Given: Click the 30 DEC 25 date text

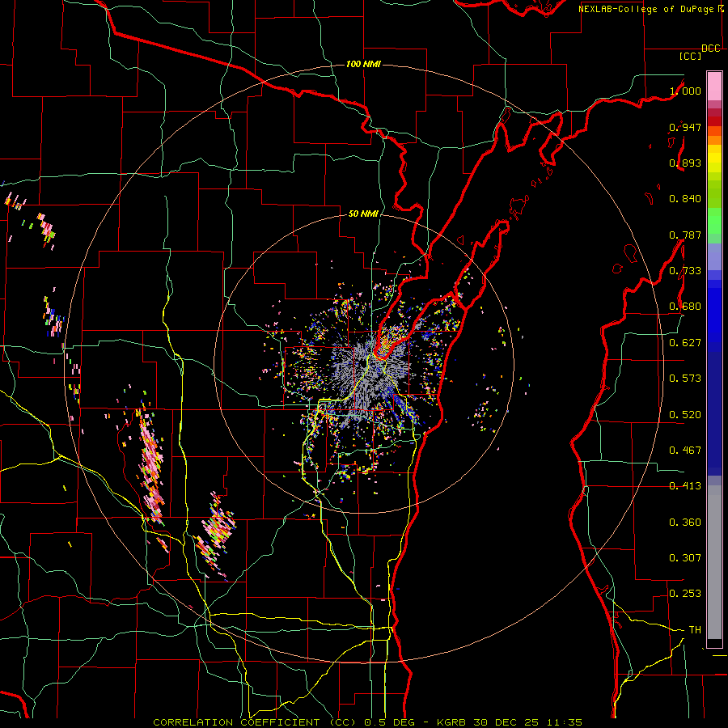Looking at the screenshot, I should (x=506, y=722).
